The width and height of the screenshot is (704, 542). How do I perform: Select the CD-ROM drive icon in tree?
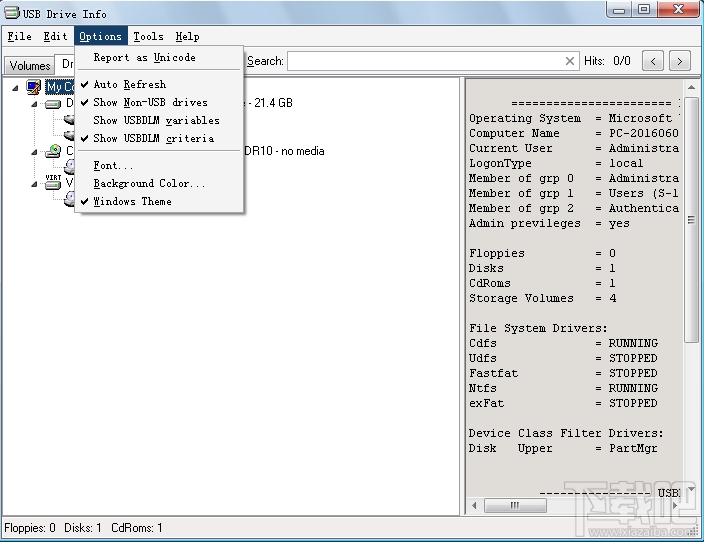pyautogui.click(x=53, y=151)
